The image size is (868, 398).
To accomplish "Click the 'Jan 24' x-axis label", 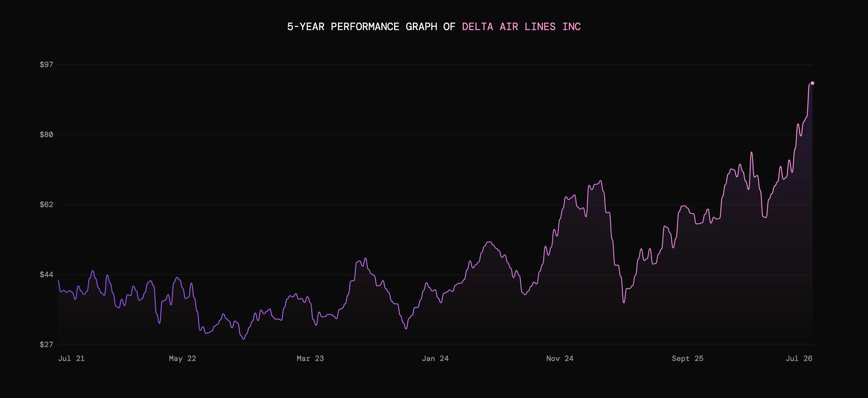I will 435,358.
